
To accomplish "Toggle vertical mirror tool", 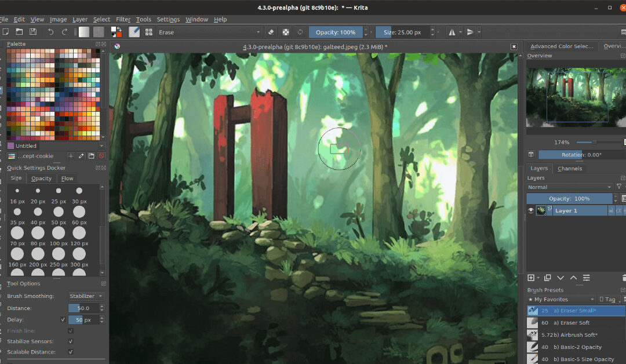I will (x=470, y=32).
